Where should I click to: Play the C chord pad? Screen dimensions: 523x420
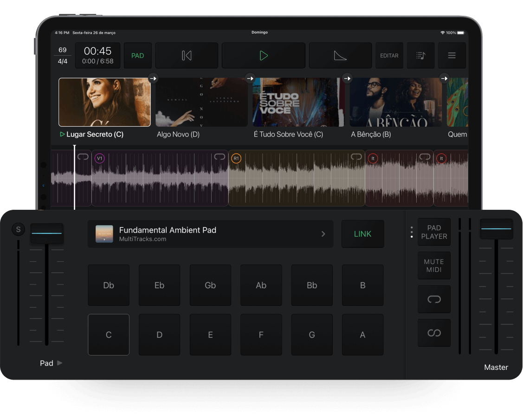pos(108,335)
